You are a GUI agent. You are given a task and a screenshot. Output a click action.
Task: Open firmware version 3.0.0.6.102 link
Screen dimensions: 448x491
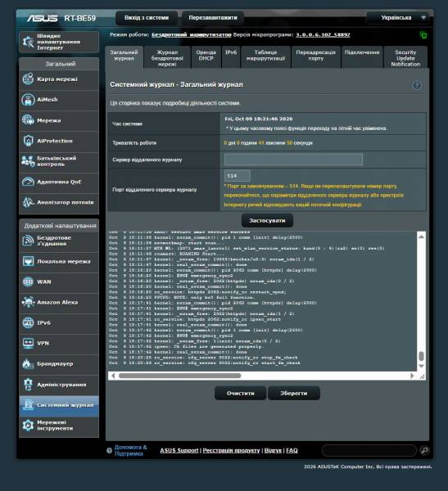[x=323, y=34]
